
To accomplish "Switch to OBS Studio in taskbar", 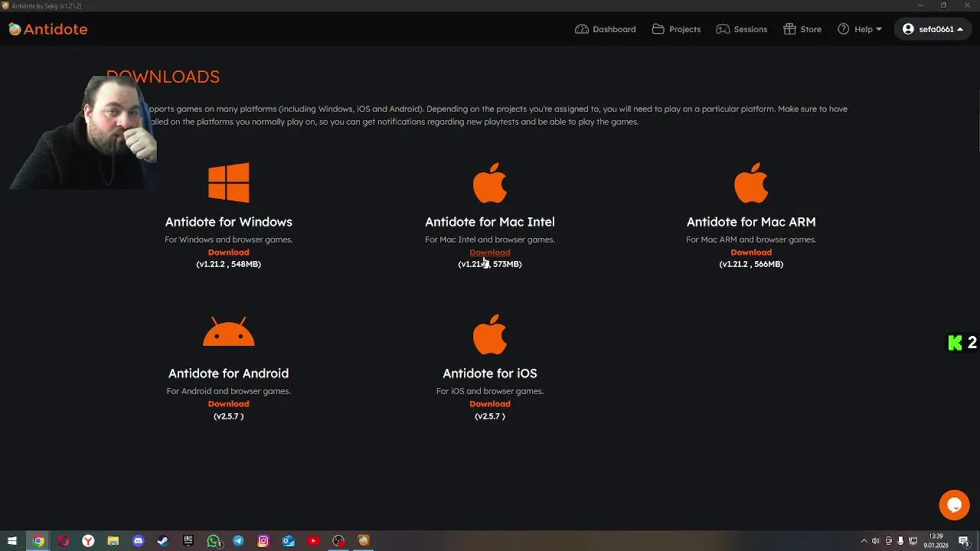I will [x=338, y=541].
